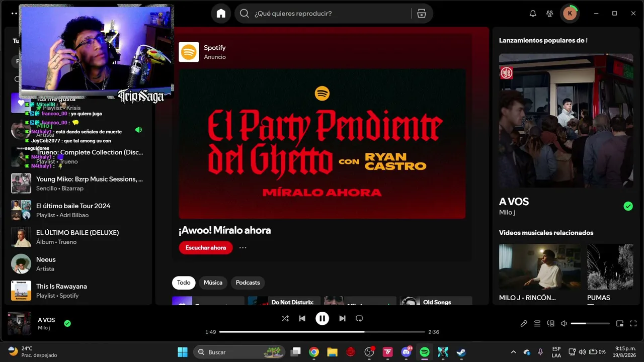Click the A VOS video in right panel
The width and height of the screenshot is (644, 362).
click(566, 121)
